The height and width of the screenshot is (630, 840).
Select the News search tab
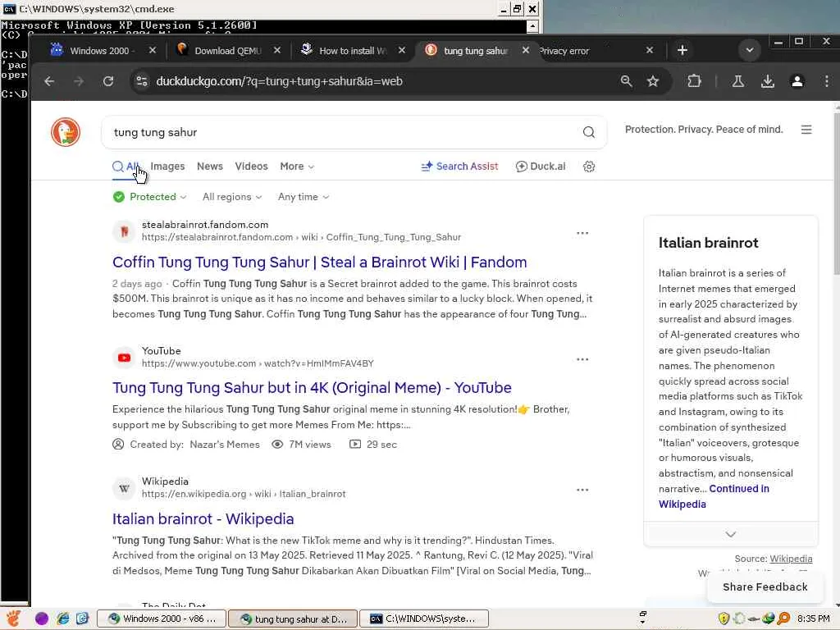tap(209, 167)
